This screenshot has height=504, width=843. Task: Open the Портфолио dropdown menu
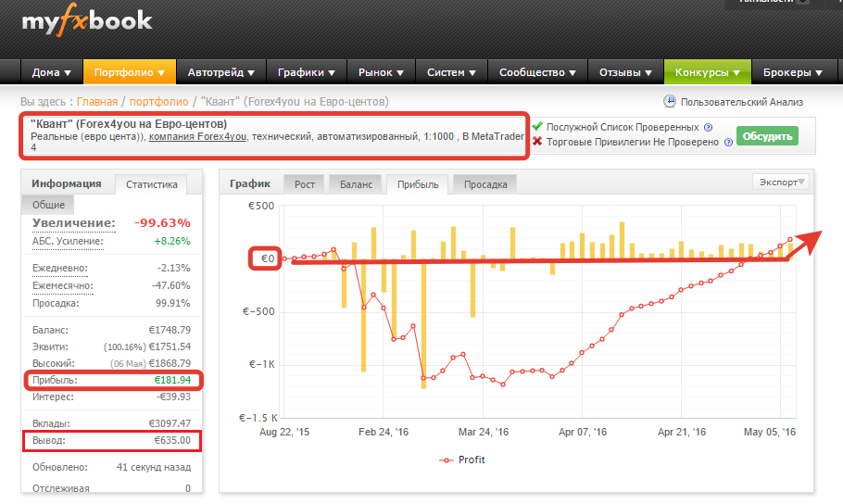pyautogui.click(x=130, y=72)
